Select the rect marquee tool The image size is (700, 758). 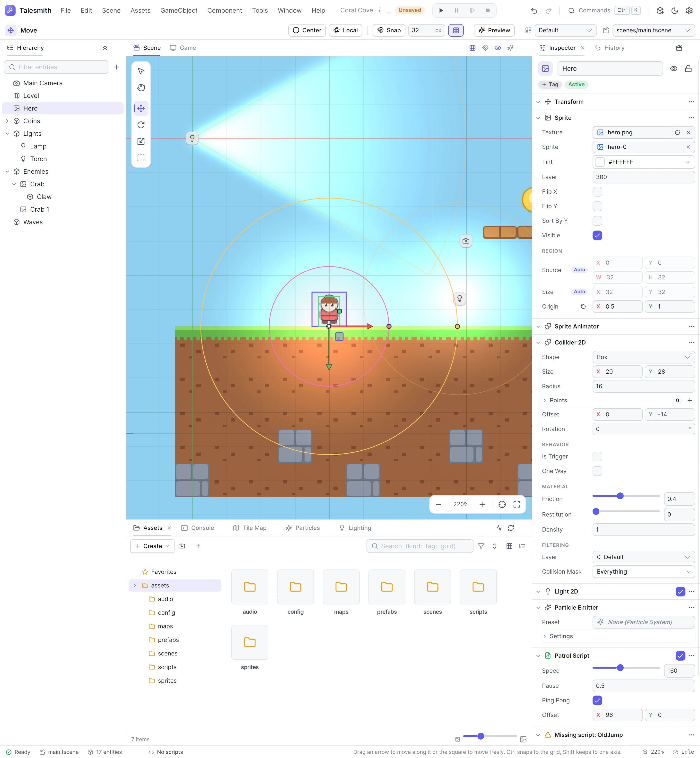click(x=141, y=158)
